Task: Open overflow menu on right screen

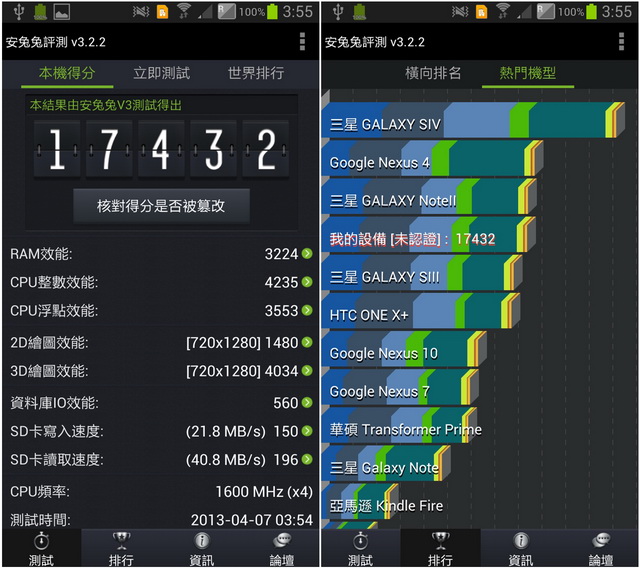Action: click(621, 42)
